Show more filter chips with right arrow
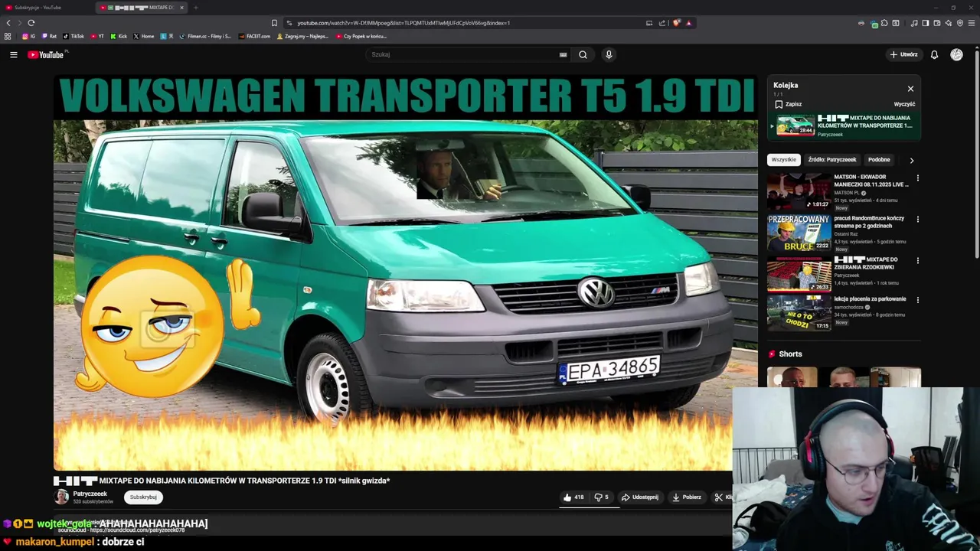 (x=911, y=160)
